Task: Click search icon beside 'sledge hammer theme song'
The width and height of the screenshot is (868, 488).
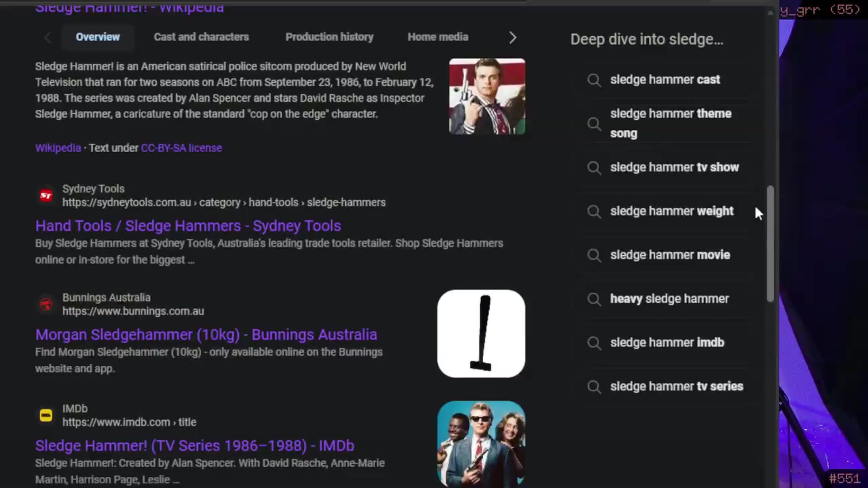Action: point(594,124)
